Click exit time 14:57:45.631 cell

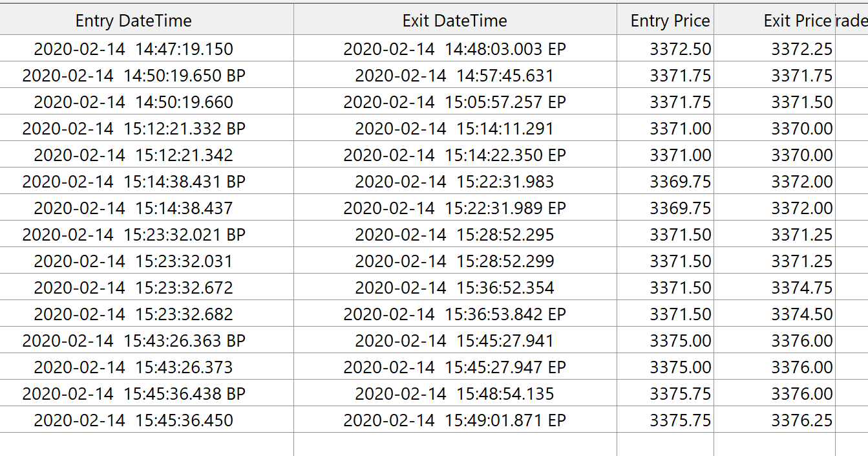454,76
